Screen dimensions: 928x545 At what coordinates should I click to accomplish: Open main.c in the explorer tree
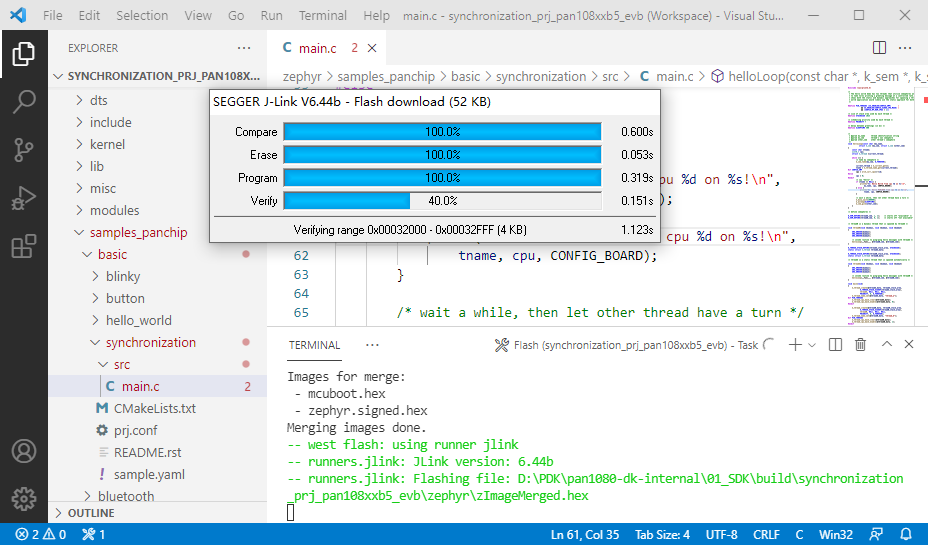point(157,386)
